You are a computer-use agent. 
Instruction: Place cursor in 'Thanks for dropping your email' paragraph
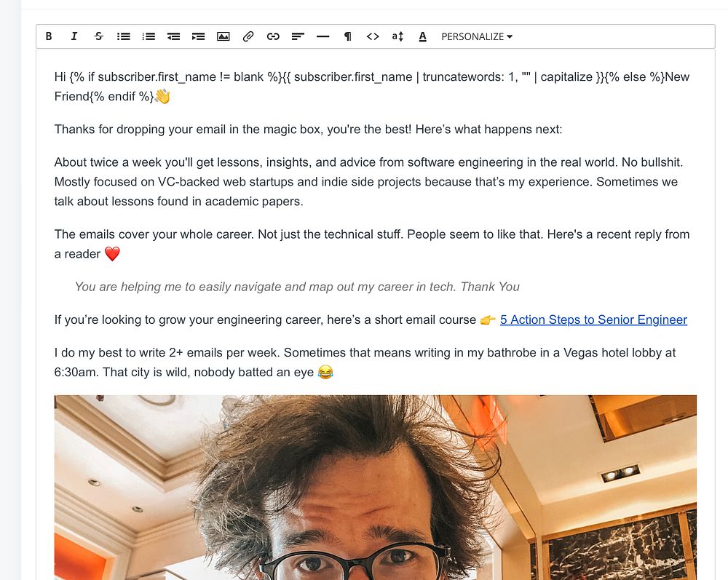point(308,129)
